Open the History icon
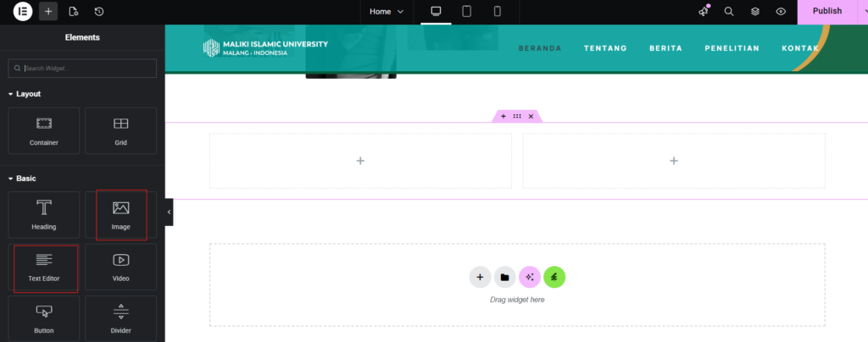 (99, 12)
